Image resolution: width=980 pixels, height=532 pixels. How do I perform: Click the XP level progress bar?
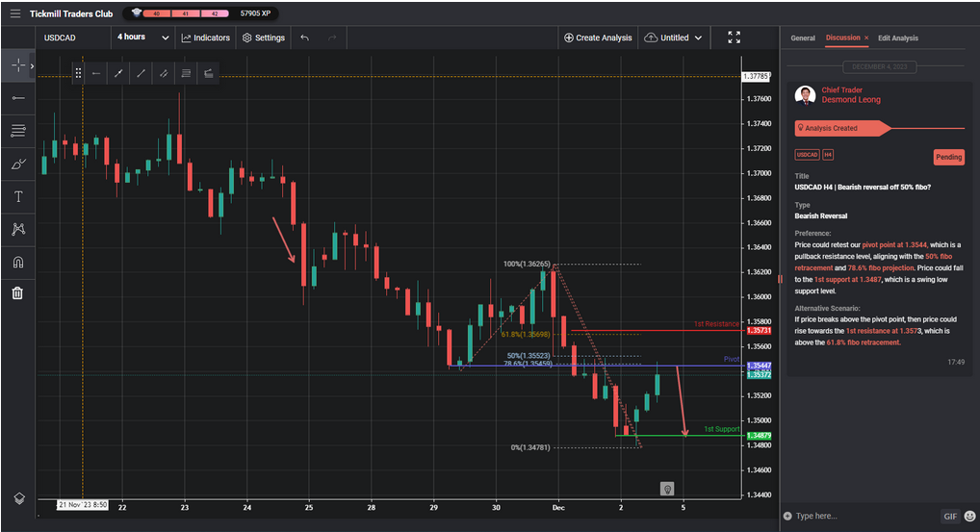(x=186, y=13)
